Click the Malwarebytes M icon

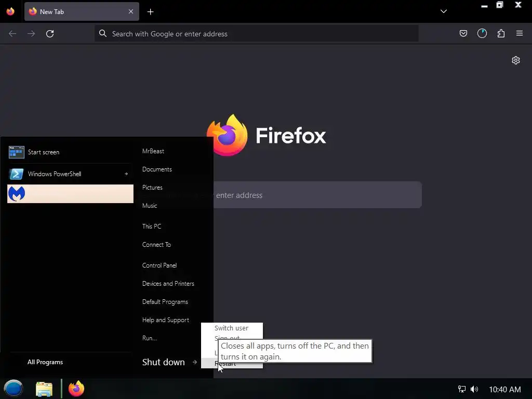[16, 194]
